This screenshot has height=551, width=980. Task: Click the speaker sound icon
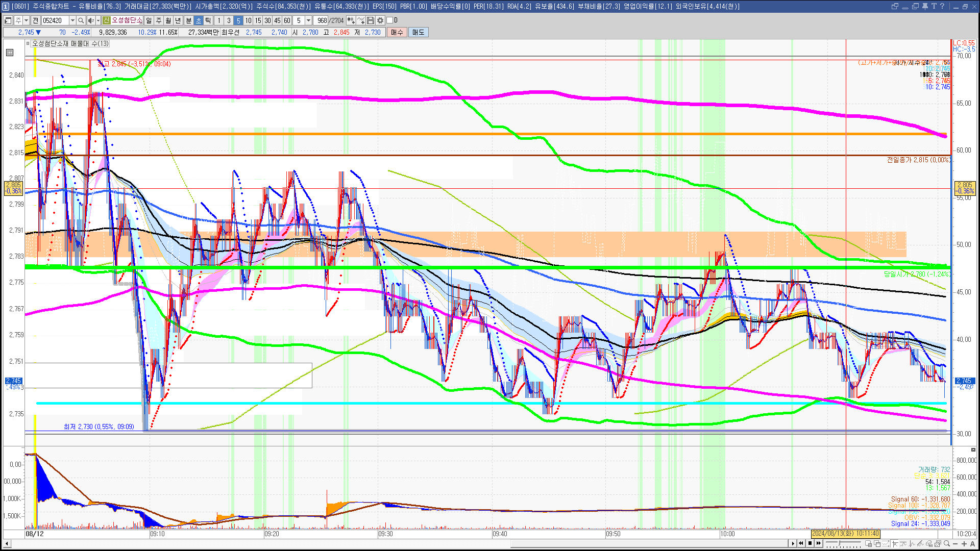[x=90, y=20]
